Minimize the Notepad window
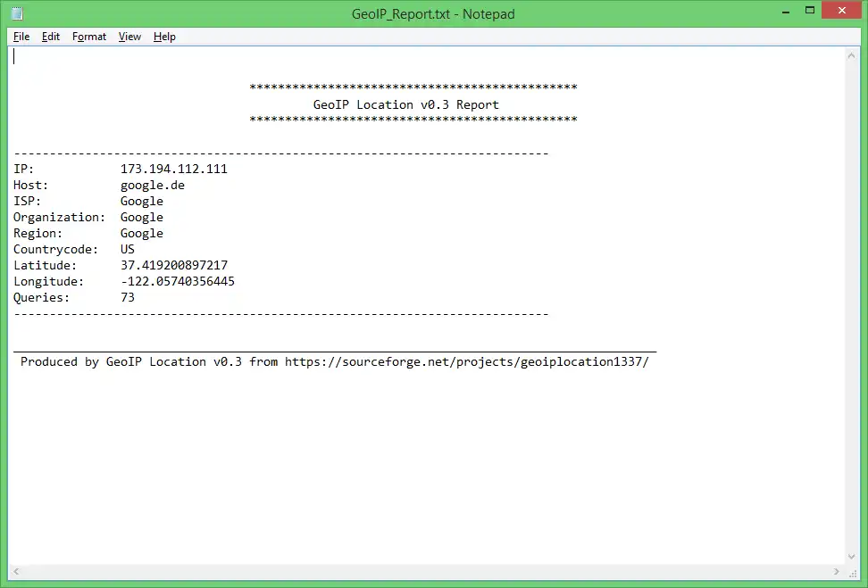Screen dimensions: 868x588 pyautogui.click(x=786, y=11)
